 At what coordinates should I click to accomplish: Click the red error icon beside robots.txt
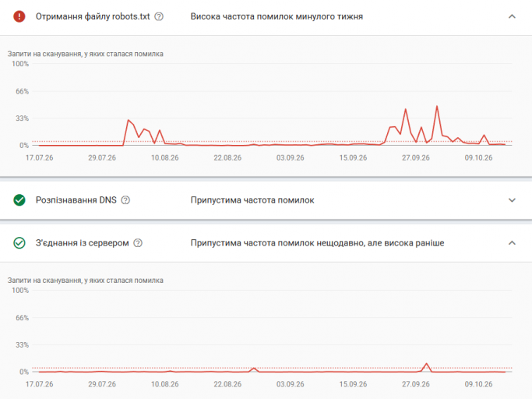[19, 16]
